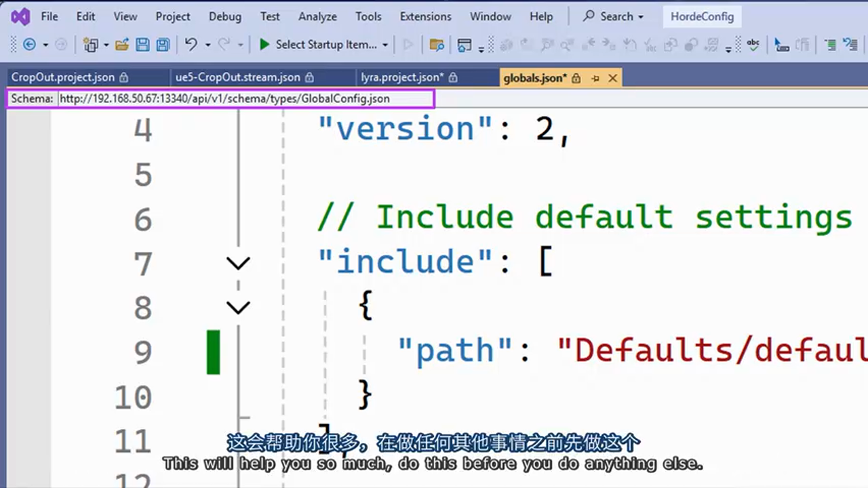
Task: Switch to the CropOut.project.json tab
Action: [63, 77]
